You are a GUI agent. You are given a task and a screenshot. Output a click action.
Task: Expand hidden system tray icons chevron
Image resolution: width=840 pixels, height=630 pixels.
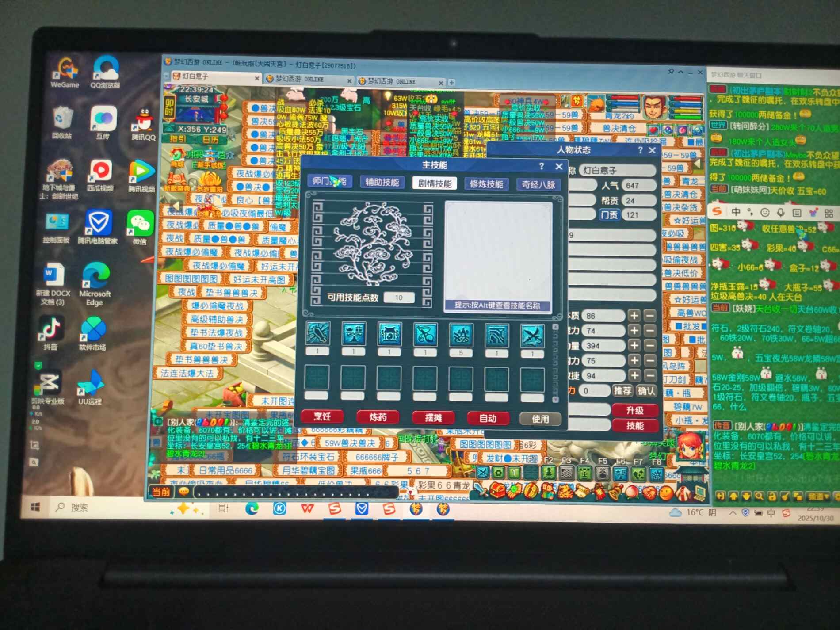(733, 513)
